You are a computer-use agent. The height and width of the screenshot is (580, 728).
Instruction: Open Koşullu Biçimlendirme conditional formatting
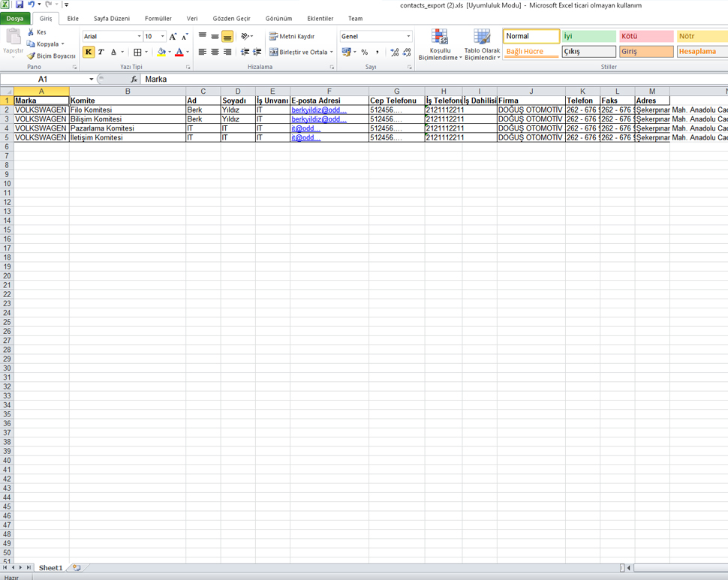(440, 44)
